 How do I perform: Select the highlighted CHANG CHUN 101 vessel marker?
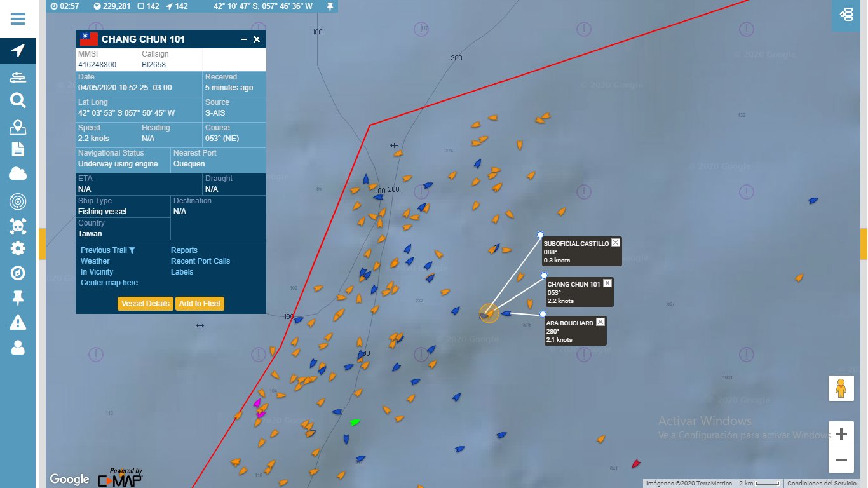[x=489, y=313]
